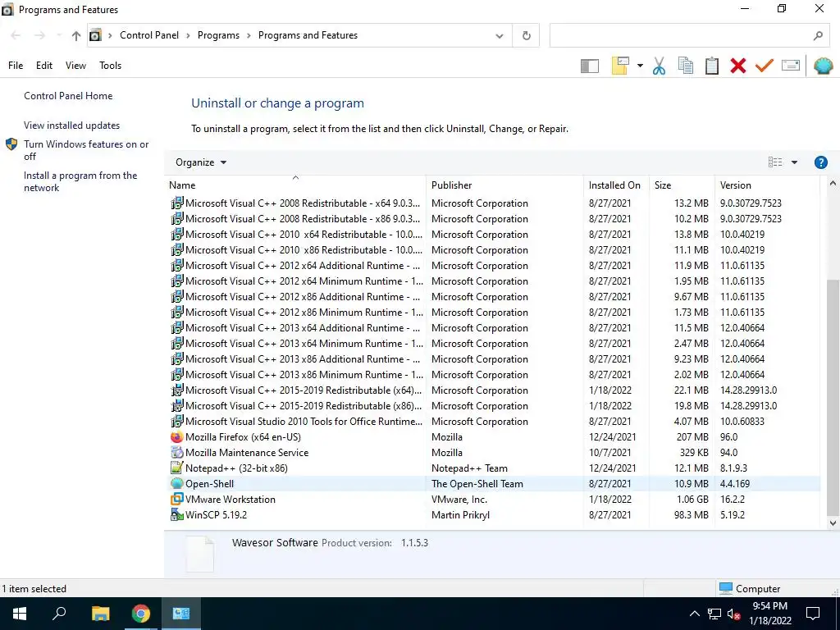This screenshot has width=840, height=630.
Task: Click the navigation pane toggle toolbar icon
Action: tap(589, 66)
